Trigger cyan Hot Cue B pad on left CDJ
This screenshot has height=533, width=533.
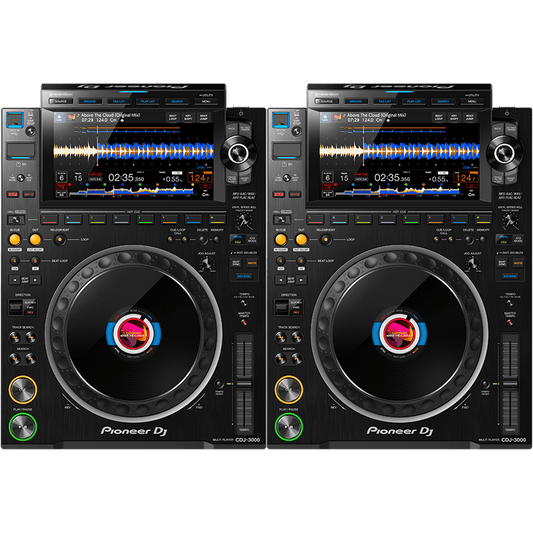pyautogui.click(x=73, y=219)
